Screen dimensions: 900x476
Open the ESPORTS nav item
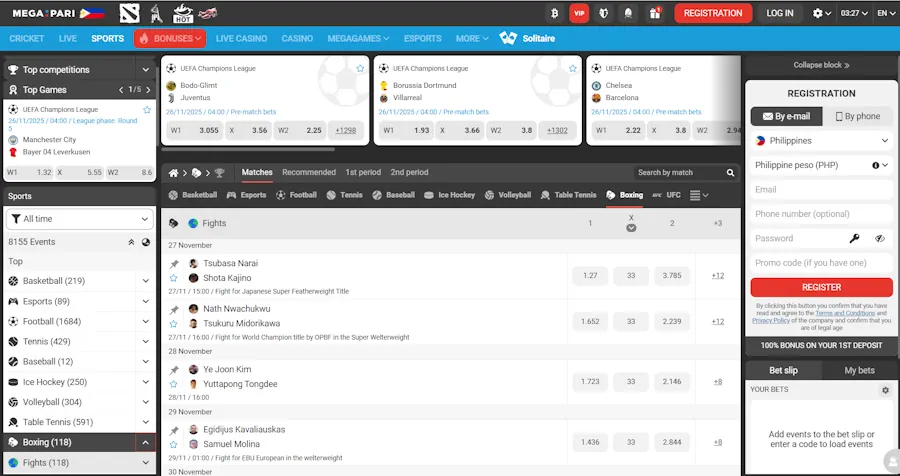coord(422,38)
